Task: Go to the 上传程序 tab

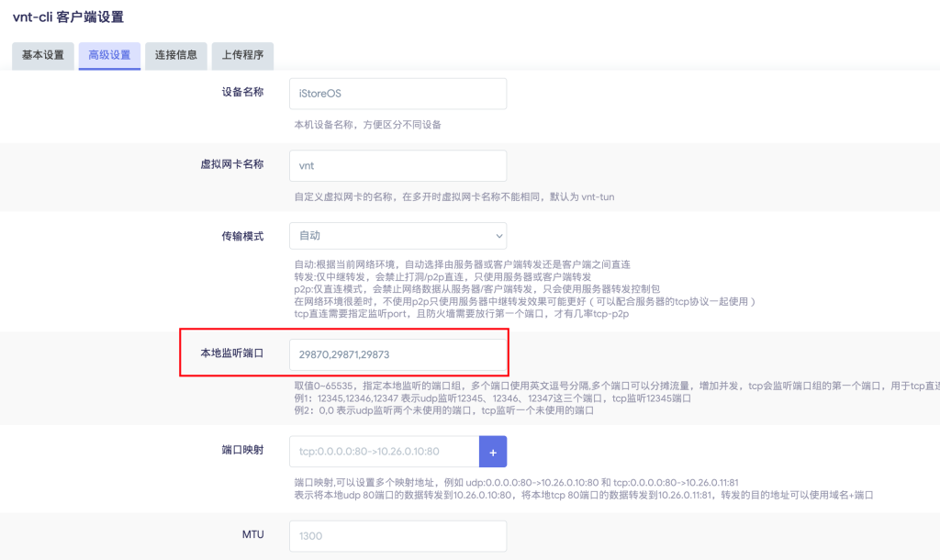Action: tap(242, 55)
